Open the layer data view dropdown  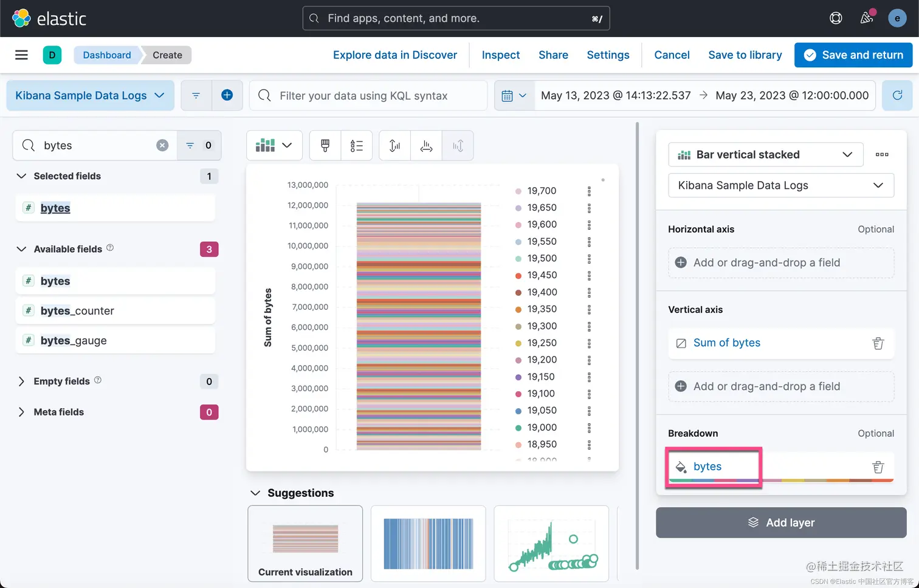[x=780, y=185]
